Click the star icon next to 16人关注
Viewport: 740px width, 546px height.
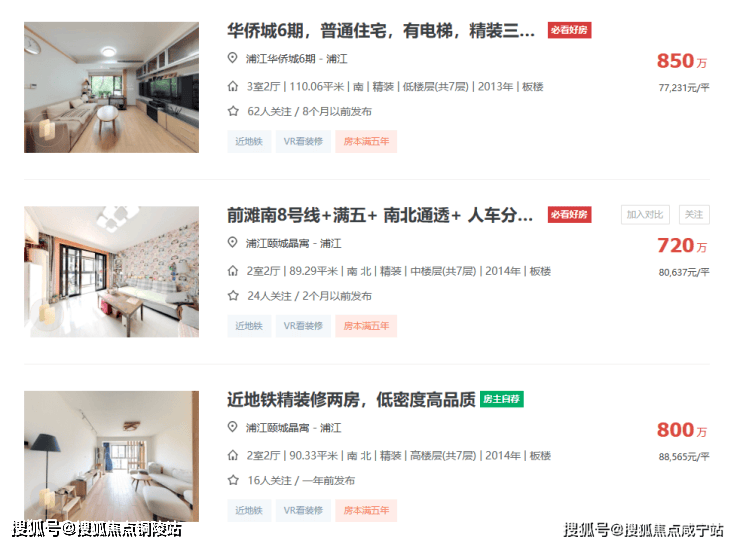point(233,480)
